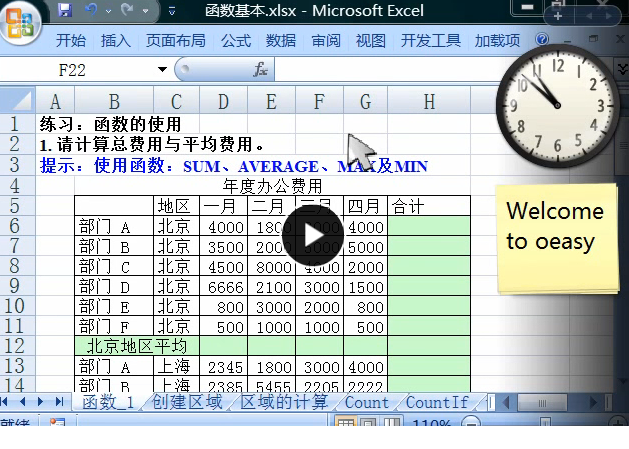Switch to the 区域的计算 sheet tab
The width and height of the screenshot is (629, 449).
pos(284,402)
